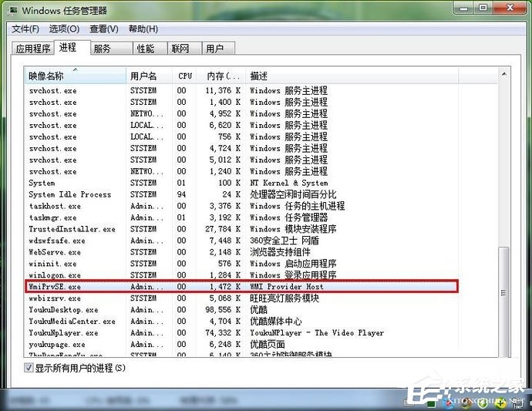Sort by 描述 column header

tap(352, 76)
